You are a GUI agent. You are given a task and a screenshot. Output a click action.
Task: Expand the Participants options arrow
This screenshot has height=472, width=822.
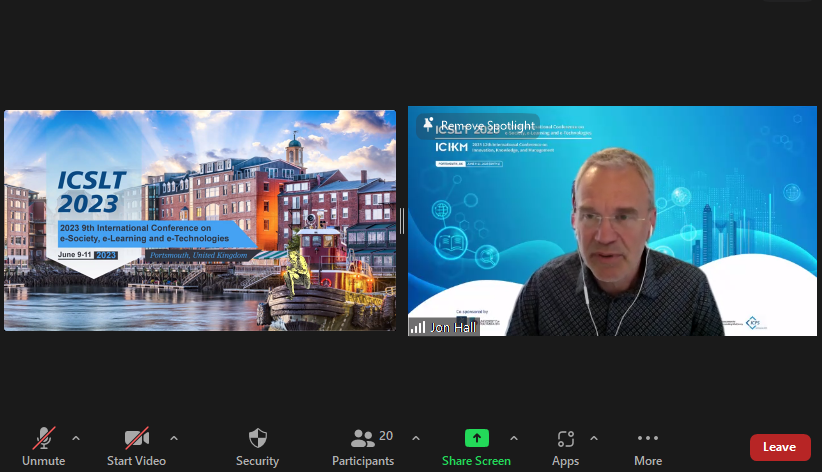click(416, 438)
